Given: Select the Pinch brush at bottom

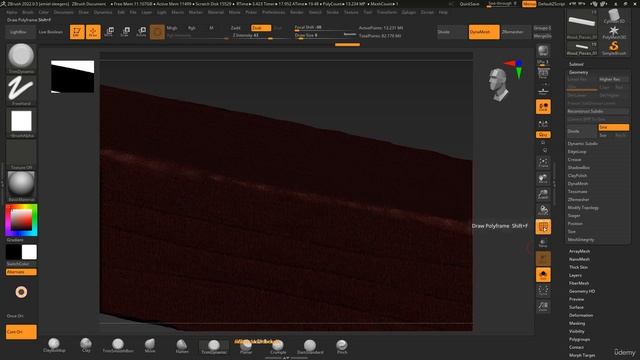Looking at the screenshot, I should click(342, 346).
